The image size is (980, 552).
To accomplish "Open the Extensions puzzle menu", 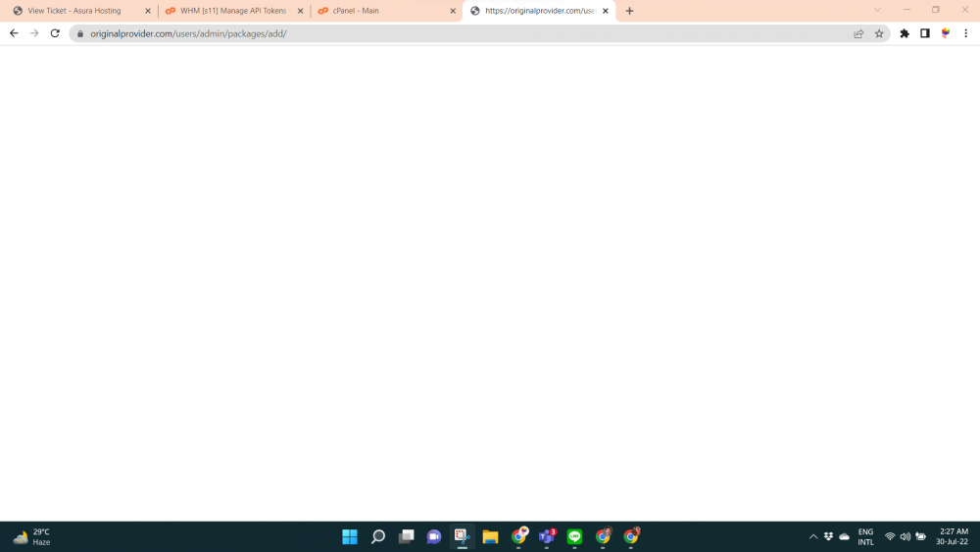I will click(905, 33).
